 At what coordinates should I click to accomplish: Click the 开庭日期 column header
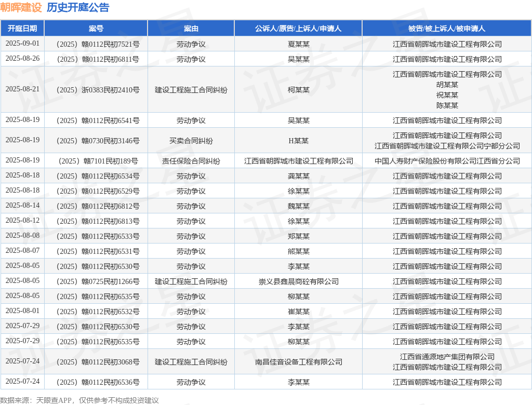pos(22,29)
